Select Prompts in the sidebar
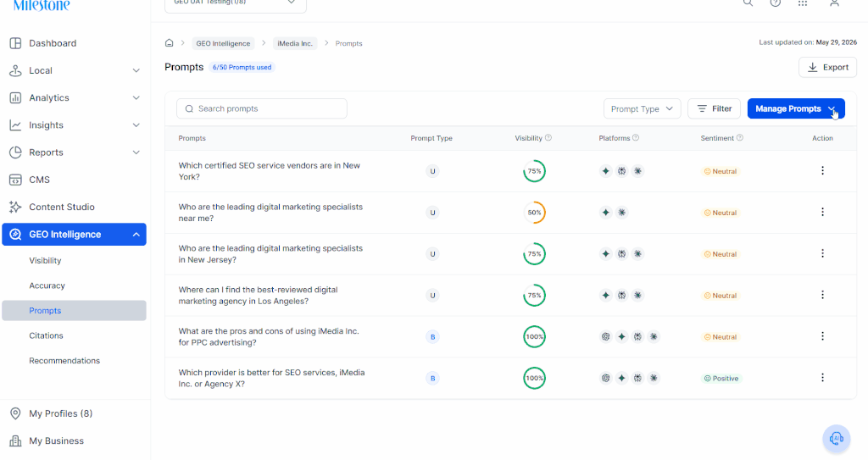868x460 pixels. [75, 311]
